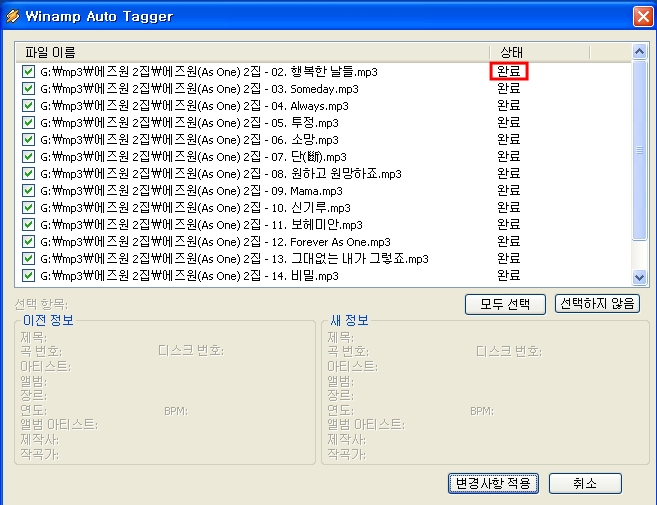Toggle checkbox for 13. 그대없는 내가 그렇죠.mp3

pos(28,259)
